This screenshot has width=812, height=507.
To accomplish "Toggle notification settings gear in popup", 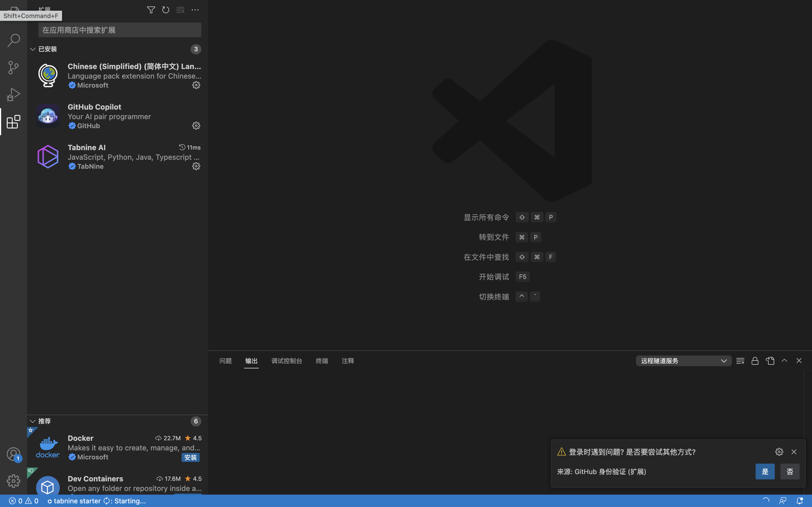I will 779,452.
